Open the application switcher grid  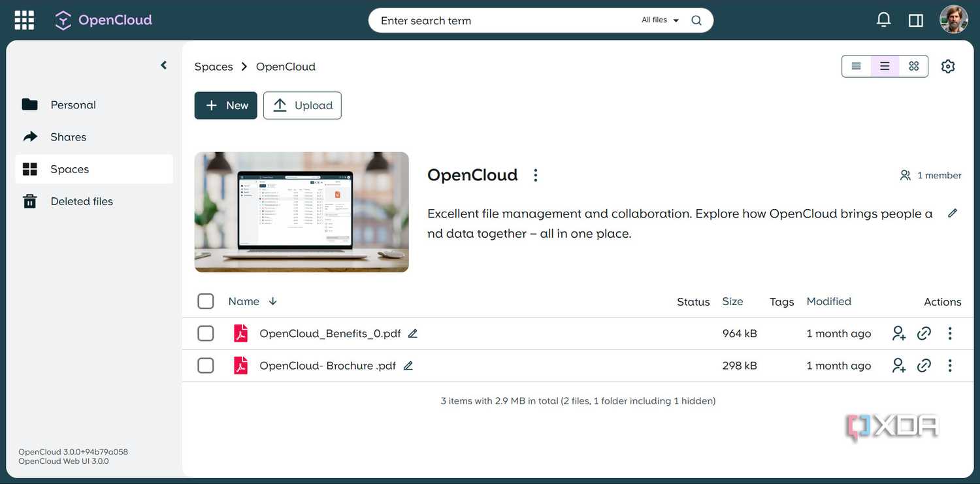tap(24, 20)
